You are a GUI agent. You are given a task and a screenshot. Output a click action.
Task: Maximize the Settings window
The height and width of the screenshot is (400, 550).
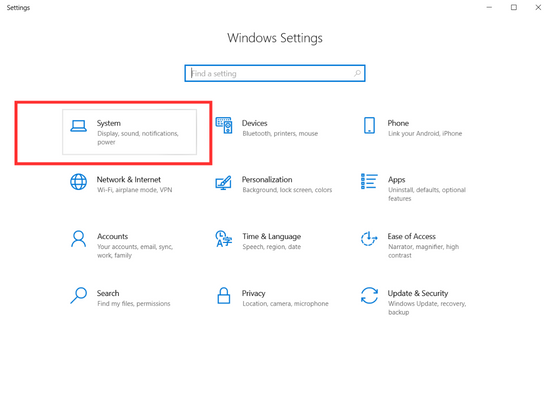514,7
